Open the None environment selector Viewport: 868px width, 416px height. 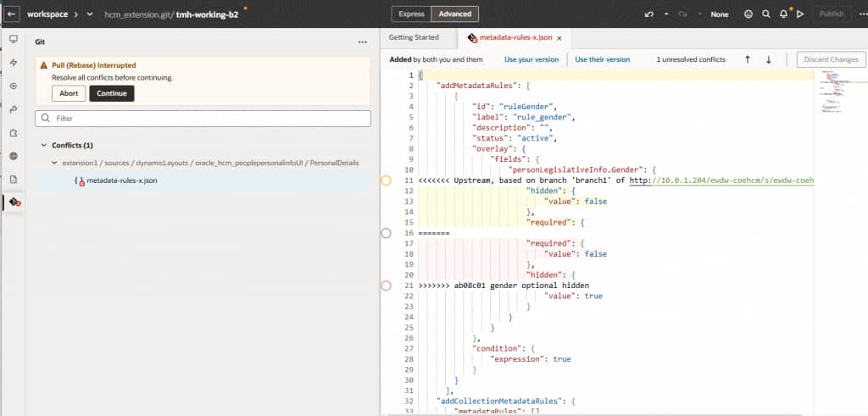(719, 14)
